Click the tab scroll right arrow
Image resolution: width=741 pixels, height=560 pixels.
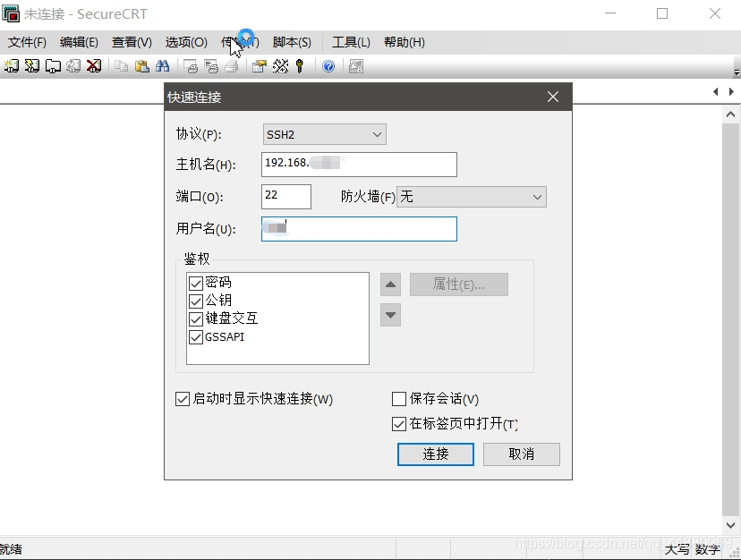731,91
